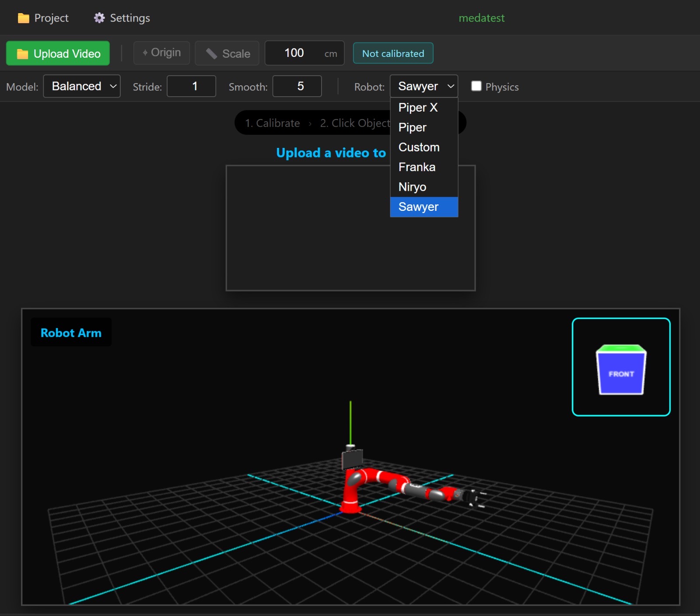The height and width of the screenshot is (616, 700).
Task: Open the Model dropdown
Action: [x=81, y=86]
